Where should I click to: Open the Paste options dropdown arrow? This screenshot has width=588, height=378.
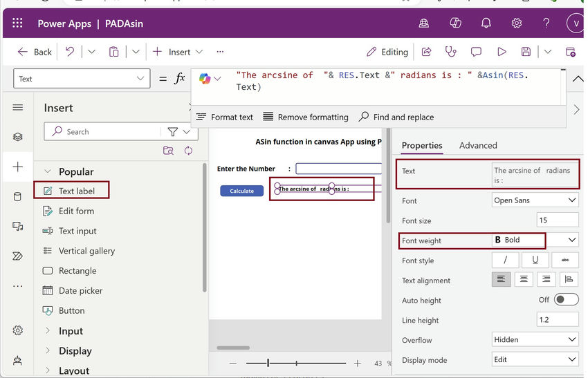pos(136,52)
